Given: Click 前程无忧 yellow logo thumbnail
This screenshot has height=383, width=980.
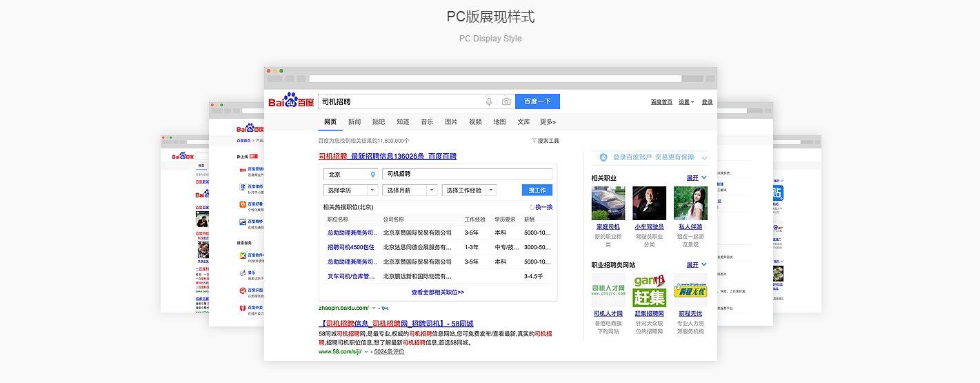Looking at the screenshot, I should point(690,291).
